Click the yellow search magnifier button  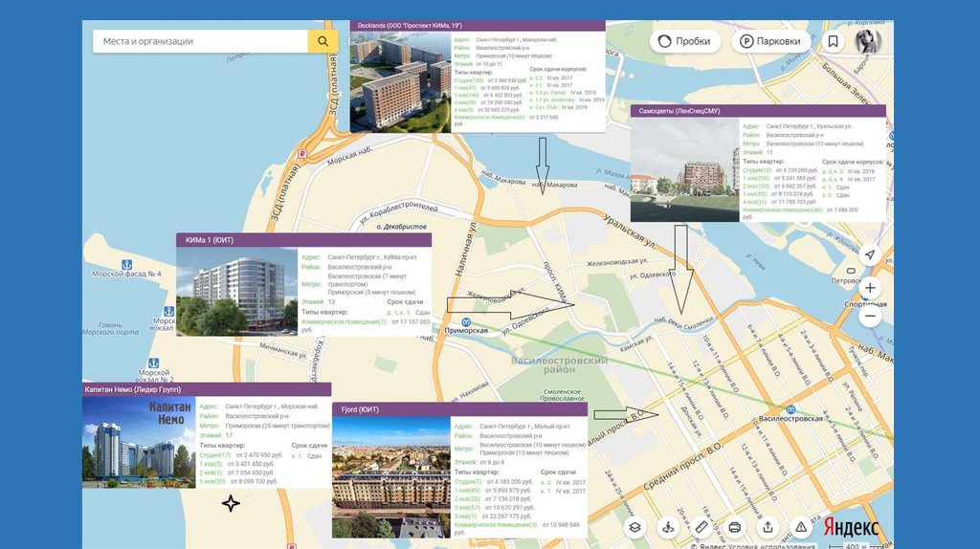tap(323, 41)
